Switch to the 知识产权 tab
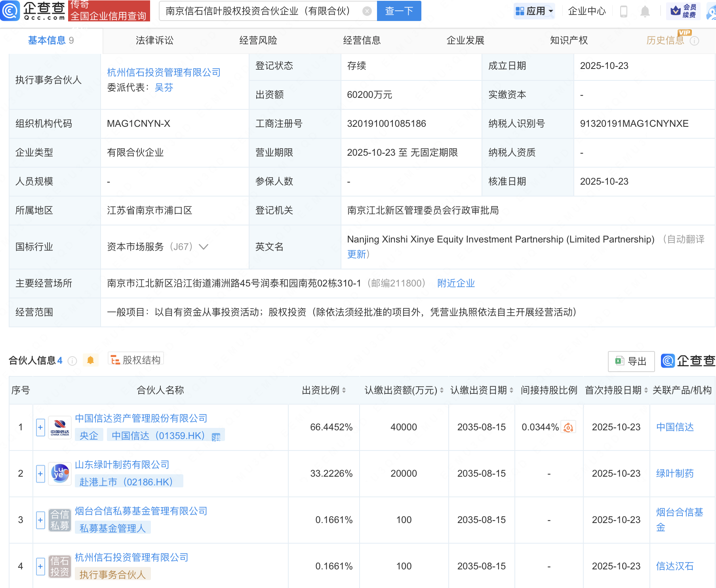 click(x=569, y=40)
